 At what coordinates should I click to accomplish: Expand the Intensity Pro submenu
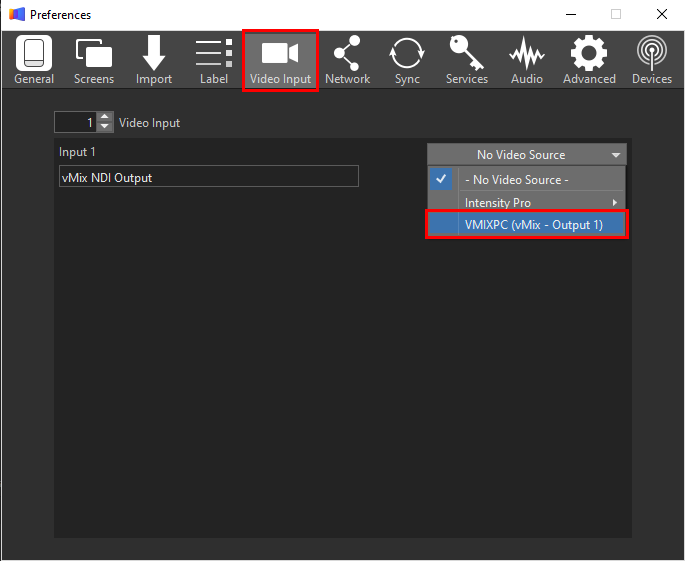[x=540, y=203]
